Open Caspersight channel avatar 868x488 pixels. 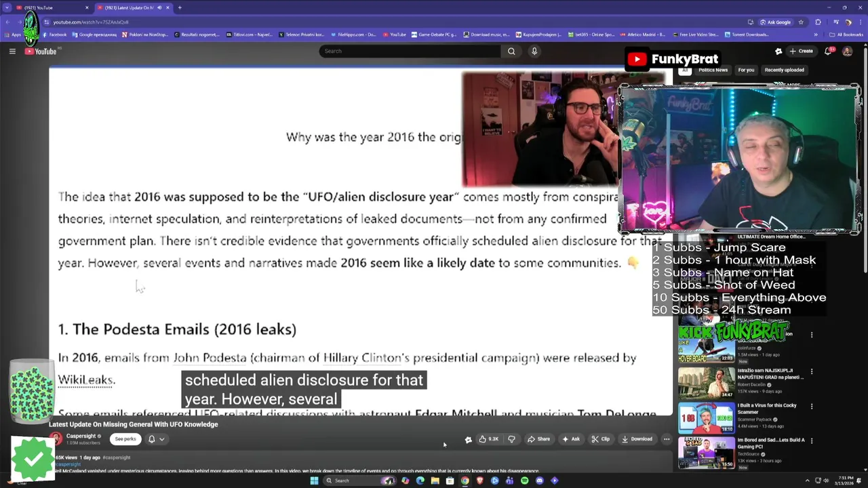pyautogui.click(x=56, y=439)
